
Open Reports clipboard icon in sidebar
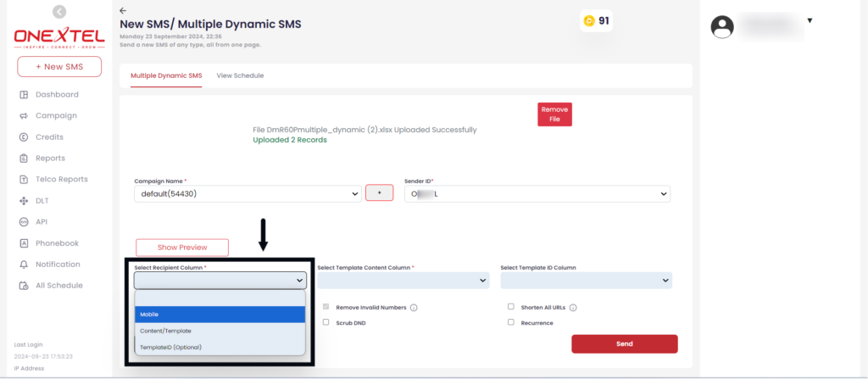[x=24, y=159]
